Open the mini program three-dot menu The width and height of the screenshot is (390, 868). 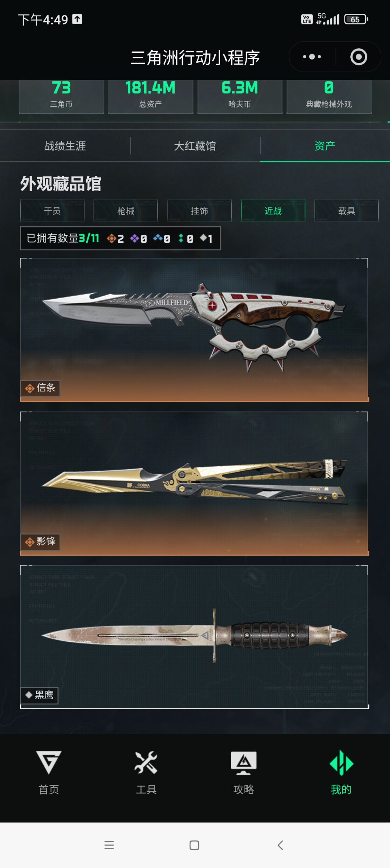click(x=312, y=57)
